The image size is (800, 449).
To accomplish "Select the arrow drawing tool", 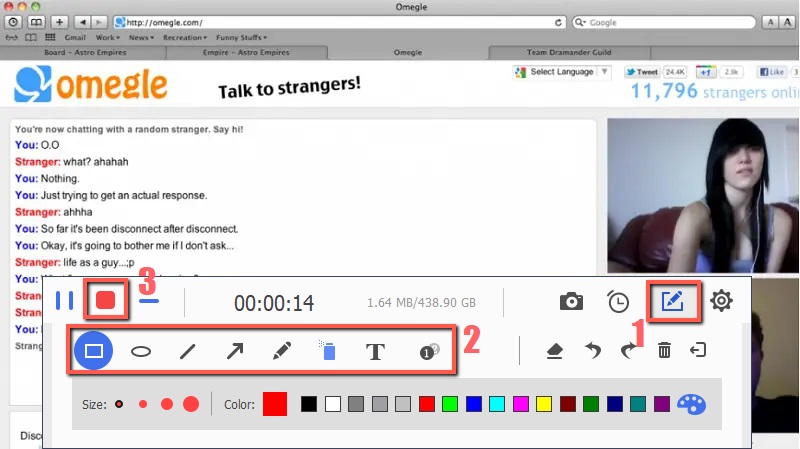I will point(234,352).
